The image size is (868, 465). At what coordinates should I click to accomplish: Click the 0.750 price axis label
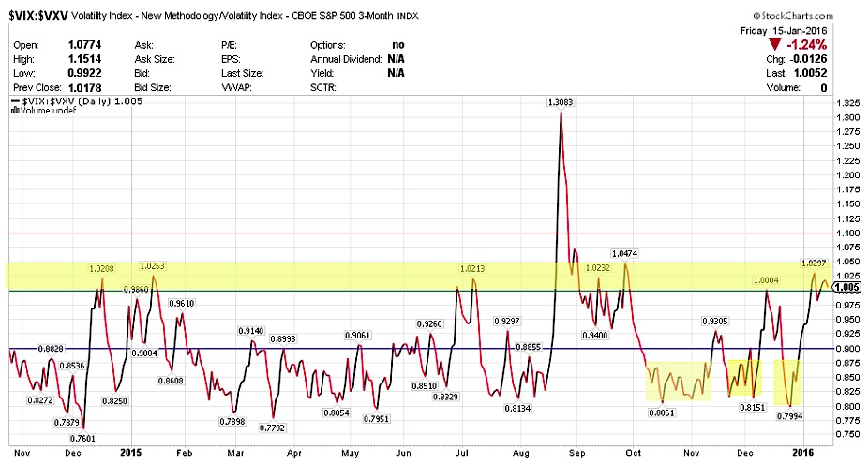coord(848,435)
